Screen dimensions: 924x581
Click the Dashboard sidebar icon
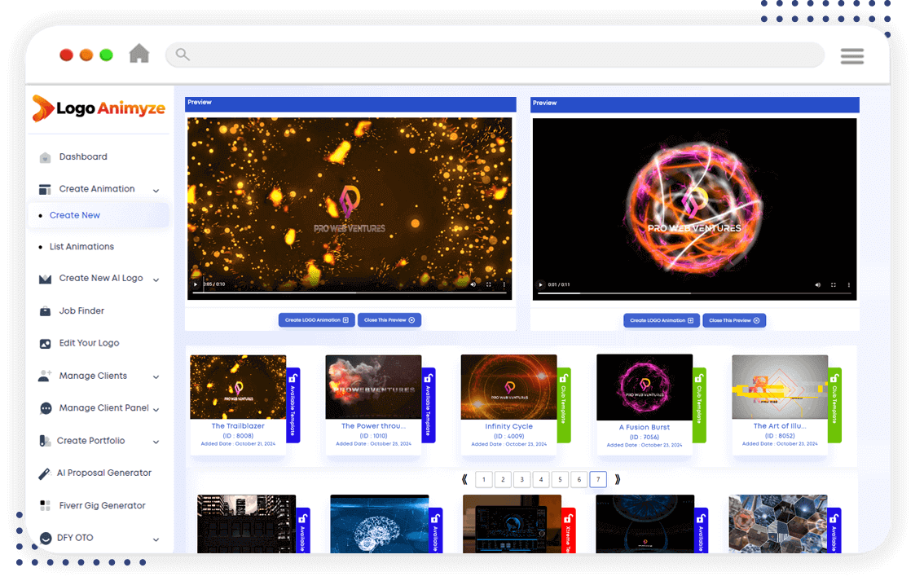click(x=45, y=157)
